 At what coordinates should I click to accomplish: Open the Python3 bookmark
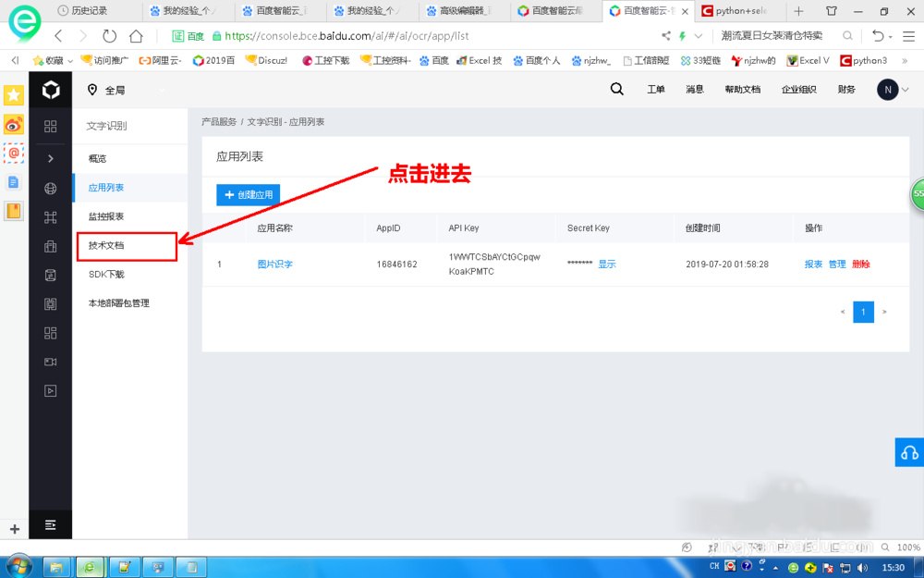pos(864,60)
